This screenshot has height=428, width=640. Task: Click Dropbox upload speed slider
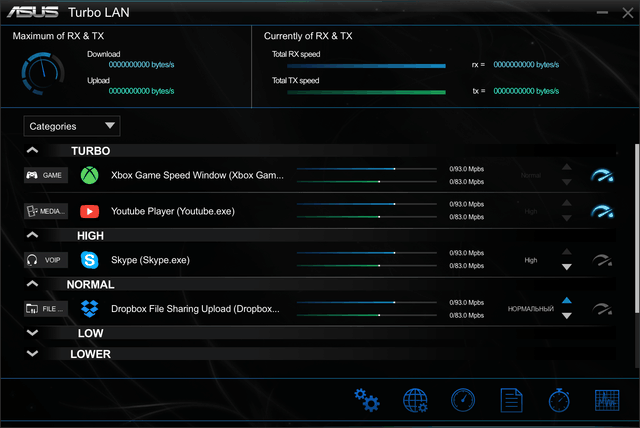point(367,315)
